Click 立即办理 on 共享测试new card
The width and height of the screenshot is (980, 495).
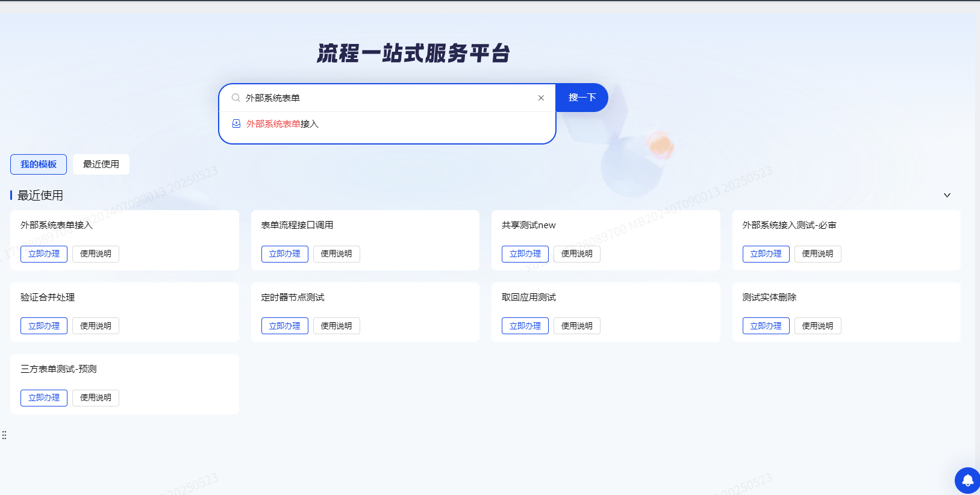point(525,254)
